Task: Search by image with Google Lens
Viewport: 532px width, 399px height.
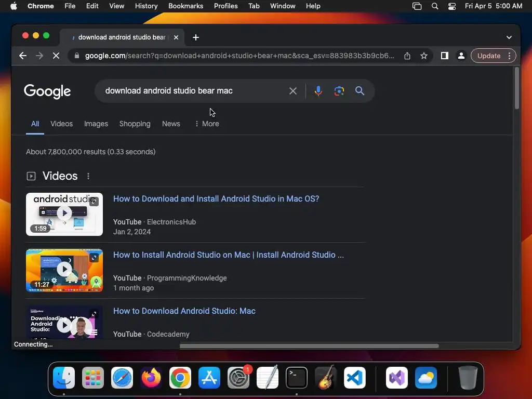Action: pos(339,91)
